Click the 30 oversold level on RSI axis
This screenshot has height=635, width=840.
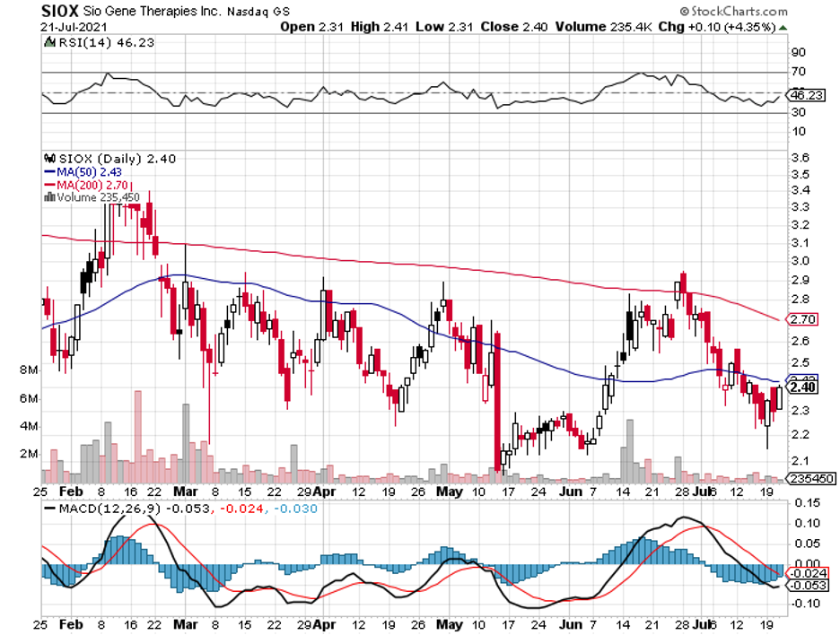pos(798,112)
